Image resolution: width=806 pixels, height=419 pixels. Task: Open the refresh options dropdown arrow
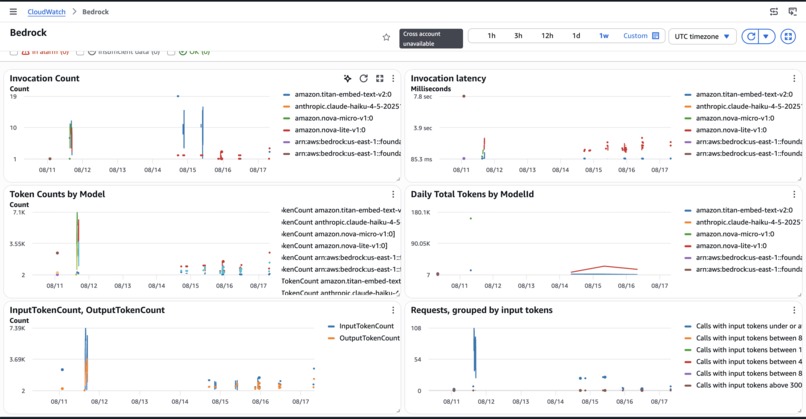[766, 36]
